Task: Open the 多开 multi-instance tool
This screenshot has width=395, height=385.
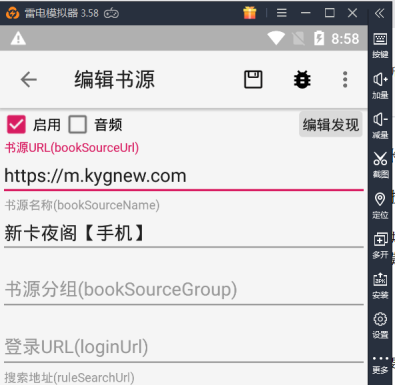Action: pyautogui.click(x=380, y=246)
